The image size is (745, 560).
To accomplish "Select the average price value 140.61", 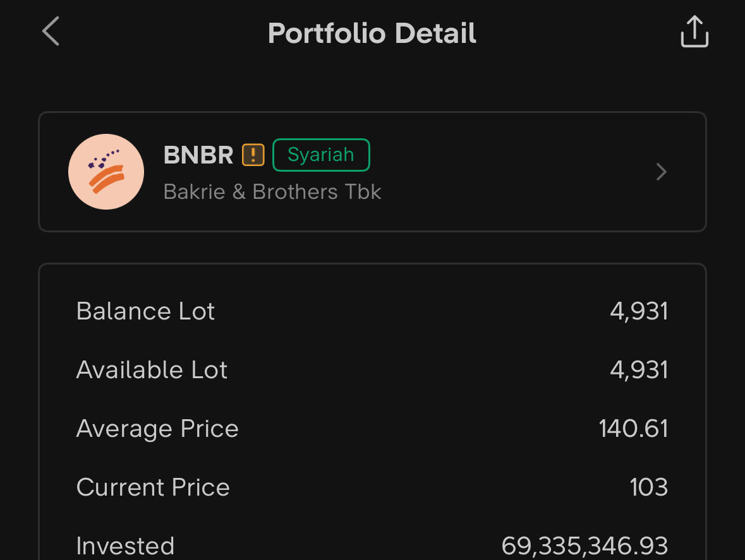I will (x=633, y=429).
